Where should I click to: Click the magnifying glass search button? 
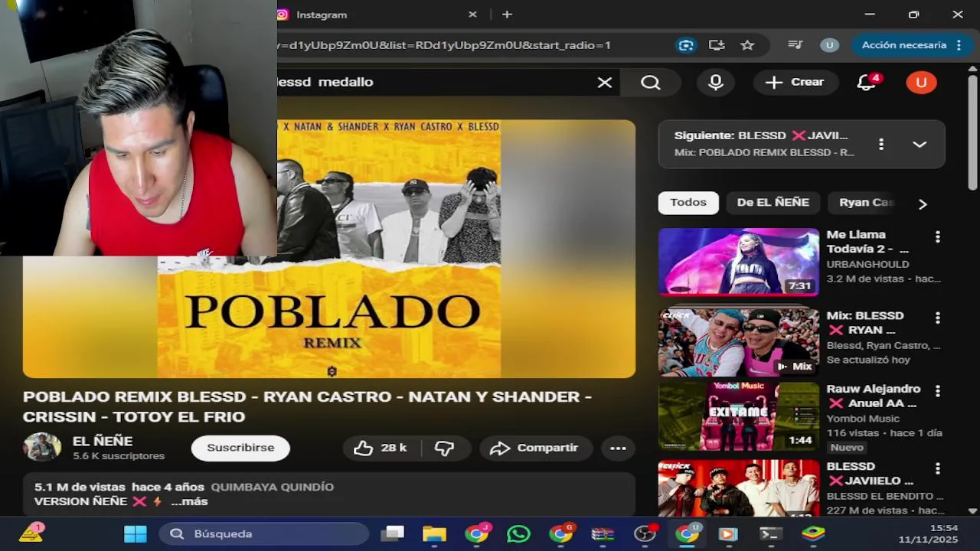point(651,82)
